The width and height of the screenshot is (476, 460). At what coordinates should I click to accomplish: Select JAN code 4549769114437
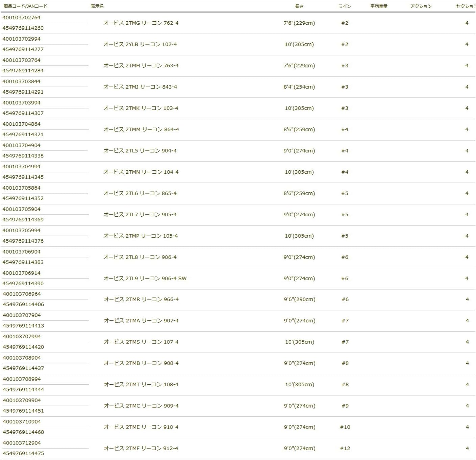coord(23,368)
